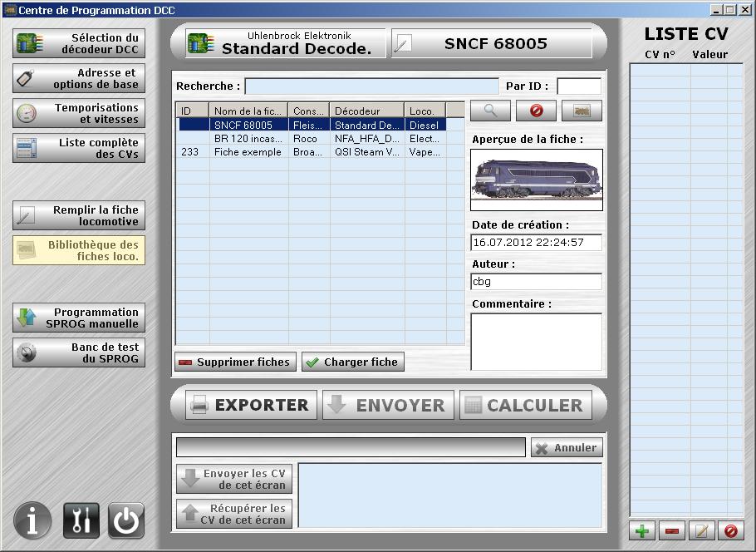Select SNCF 68005 row
Image resolution: width=756 pixels, height=552 pixels.
(312, 125)
